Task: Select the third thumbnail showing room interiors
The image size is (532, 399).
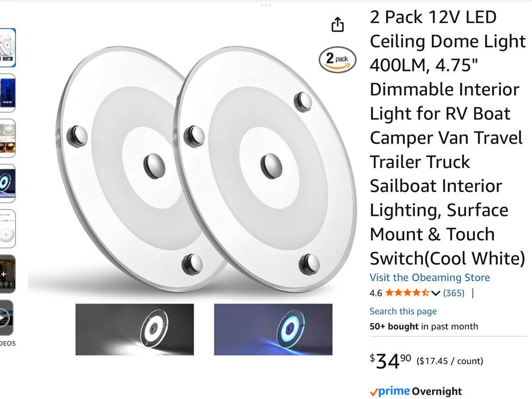Action: [8, 138]
